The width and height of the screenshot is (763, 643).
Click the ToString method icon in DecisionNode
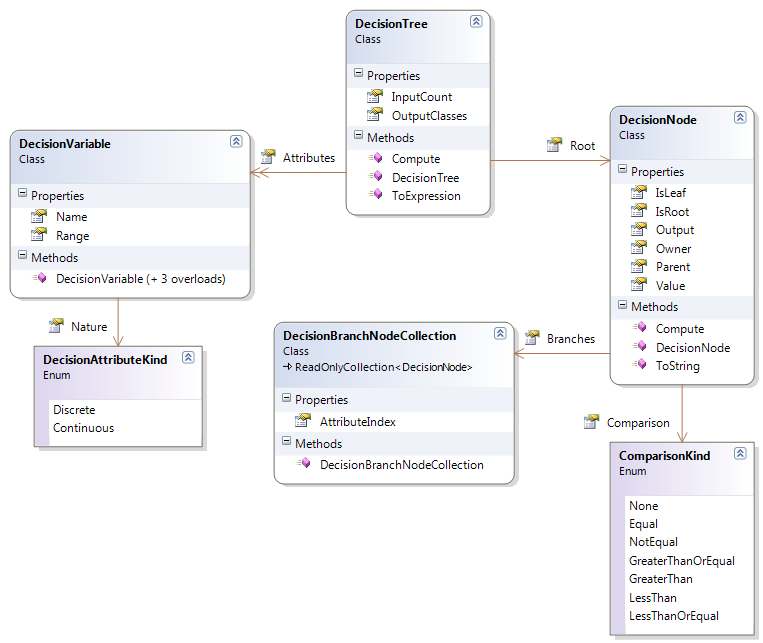[639, 364]
